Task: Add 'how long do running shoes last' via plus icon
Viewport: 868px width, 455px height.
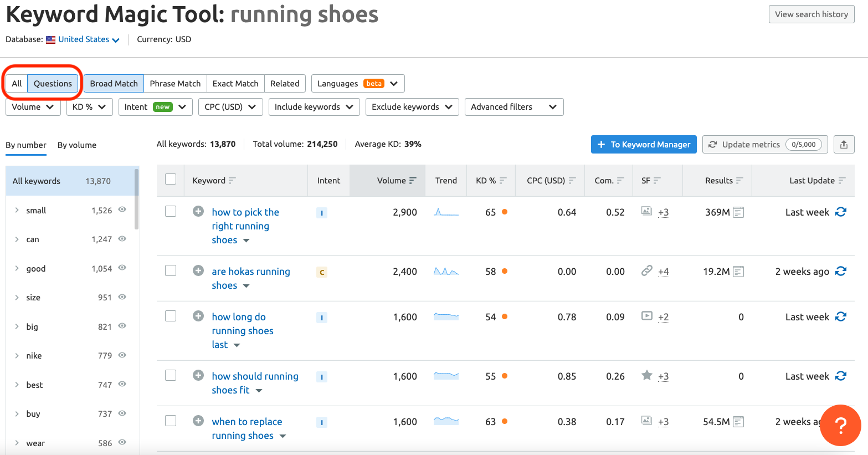Action: pos(198,316)
